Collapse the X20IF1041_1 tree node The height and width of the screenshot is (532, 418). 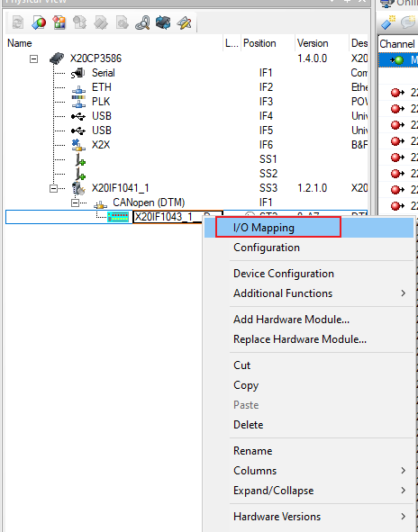coord(53,188)
